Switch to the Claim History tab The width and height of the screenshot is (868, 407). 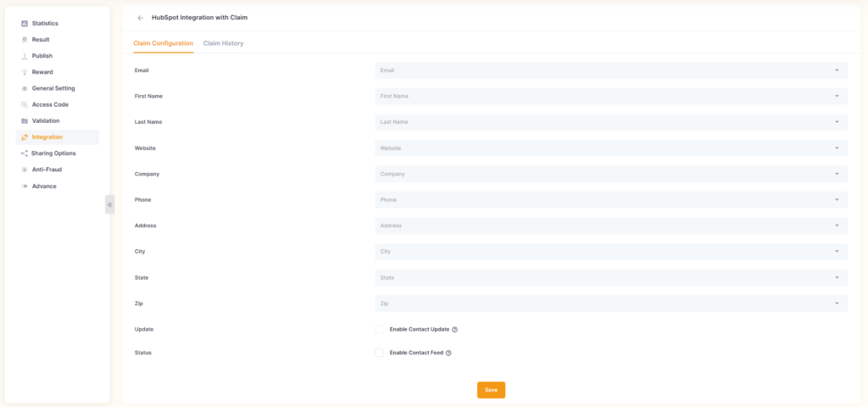[x=223, y=43]
